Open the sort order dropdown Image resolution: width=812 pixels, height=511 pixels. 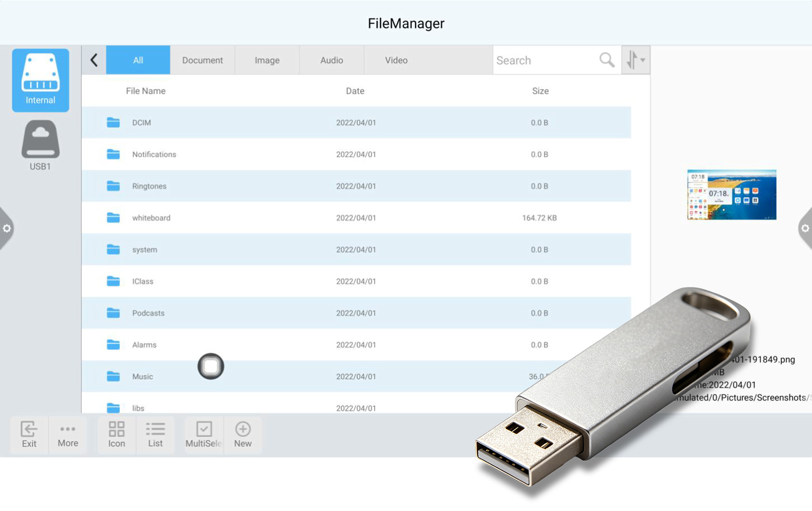(636, 60)
